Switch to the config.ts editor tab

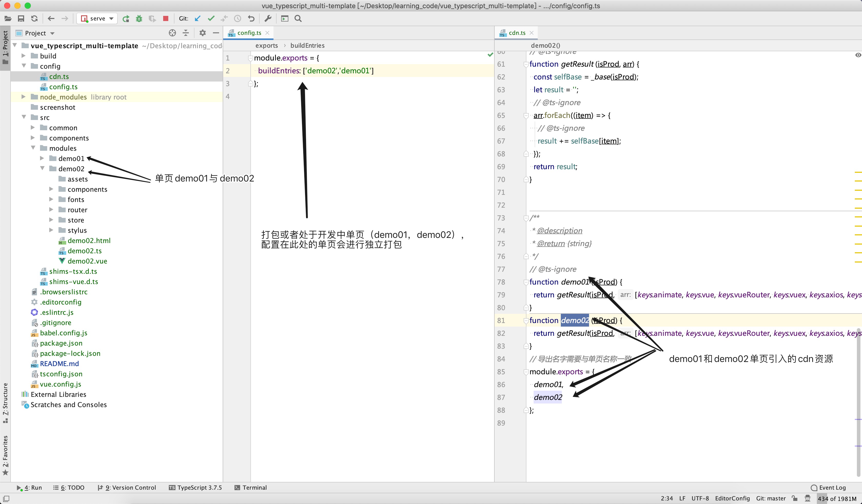pos(249,33)
